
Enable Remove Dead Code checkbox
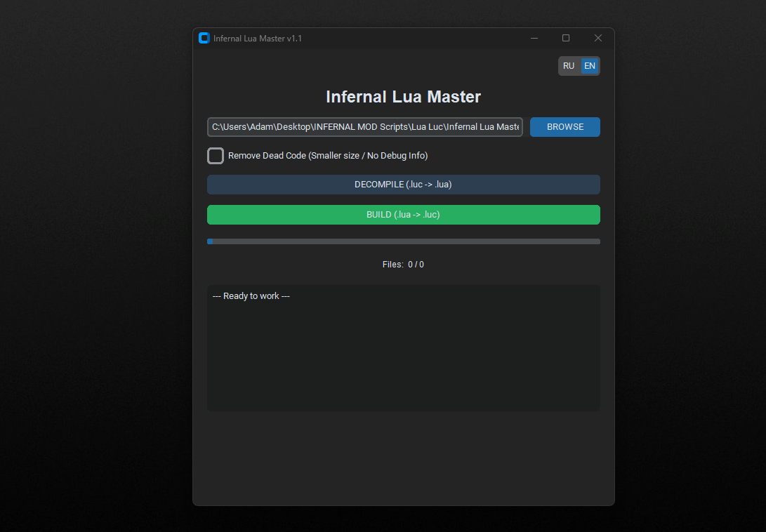pyautogui.click(x=216, y=156)
